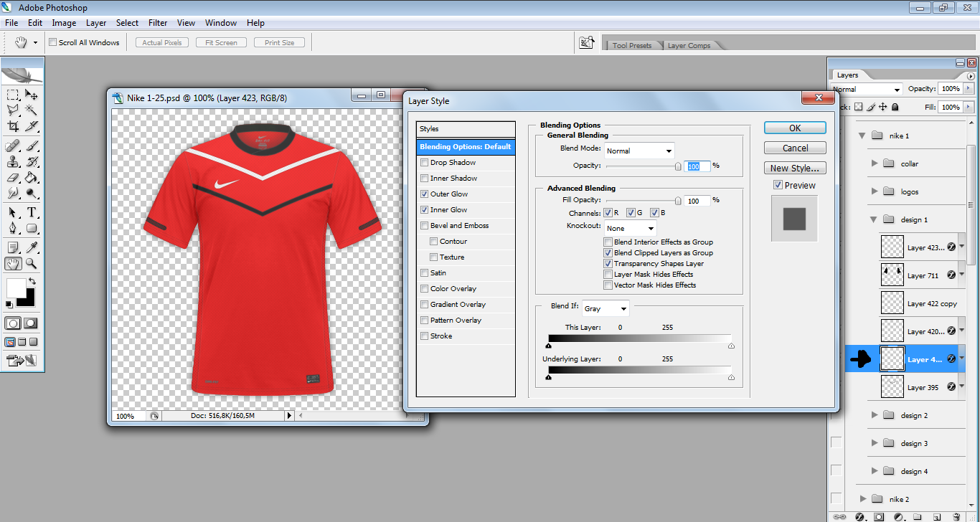Screen dimensions: 980x522
Task: Open the Filter menu
Action: coord(158,23)
